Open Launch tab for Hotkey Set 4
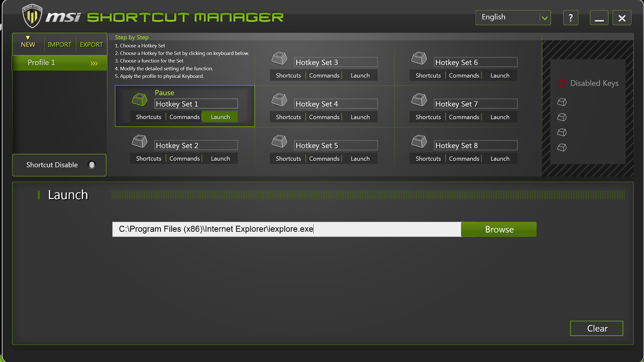 (360, 117)
